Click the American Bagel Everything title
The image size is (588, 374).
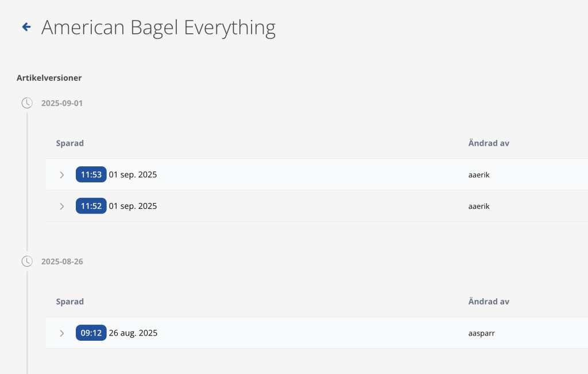click(158, 28)
